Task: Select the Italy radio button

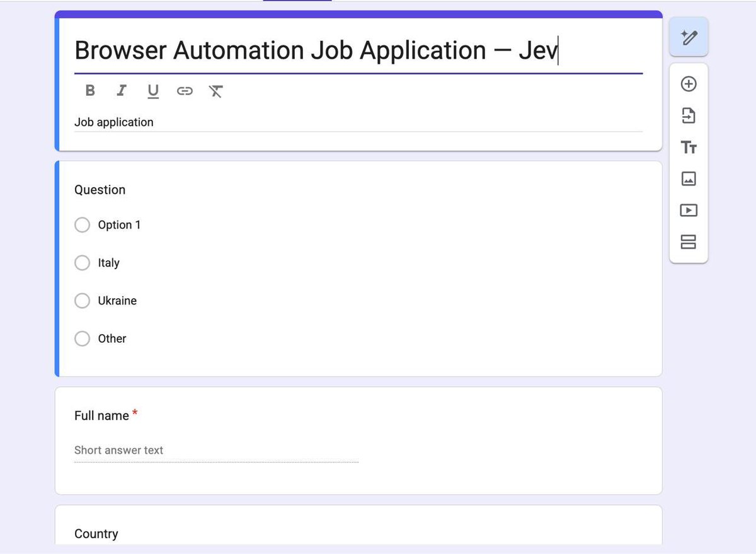Action: coord(82,263)
